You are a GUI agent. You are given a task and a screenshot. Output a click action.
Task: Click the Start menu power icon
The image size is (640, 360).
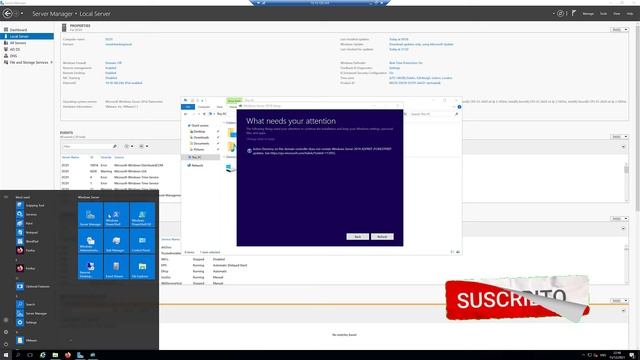click(x=6, y=344)
